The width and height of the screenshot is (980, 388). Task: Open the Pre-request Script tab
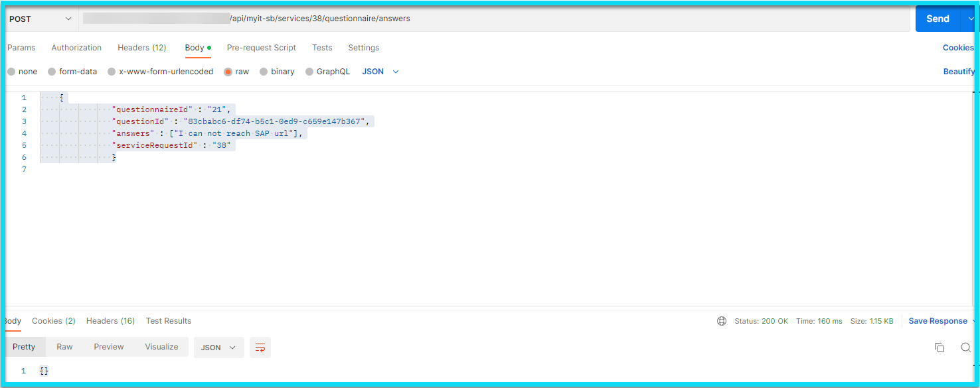(x=261, y=48)
